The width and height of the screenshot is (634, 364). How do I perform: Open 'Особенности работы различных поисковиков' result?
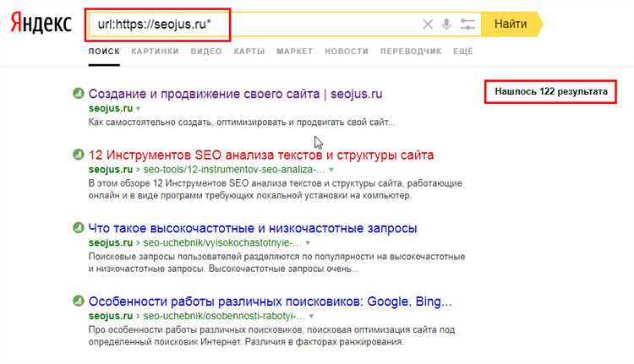271,301
